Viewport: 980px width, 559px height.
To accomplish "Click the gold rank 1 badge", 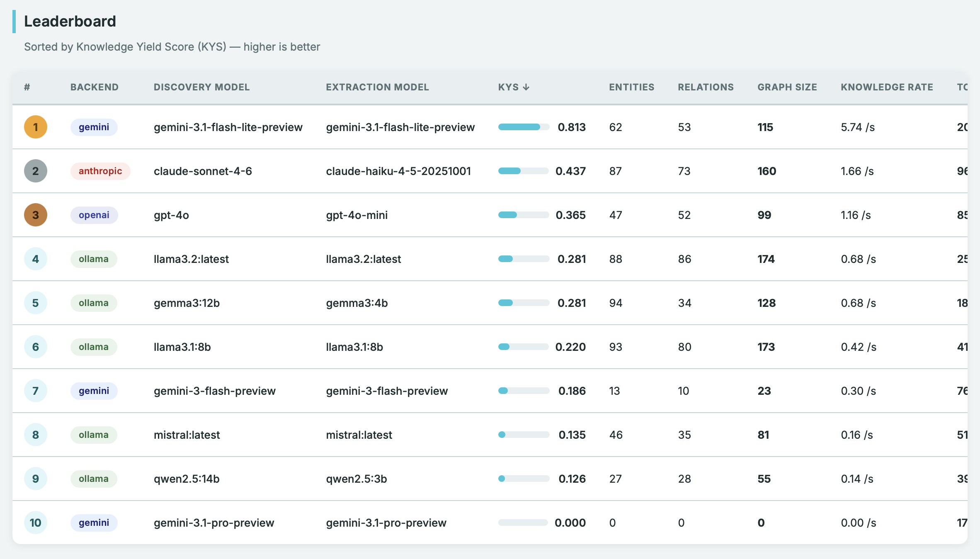I will [35, 127].
